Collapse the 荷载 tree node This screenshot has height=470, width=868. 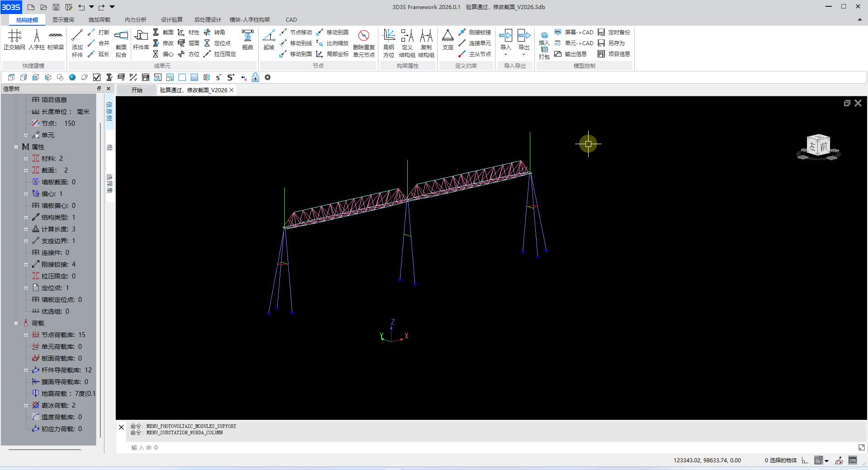point(16,323)
